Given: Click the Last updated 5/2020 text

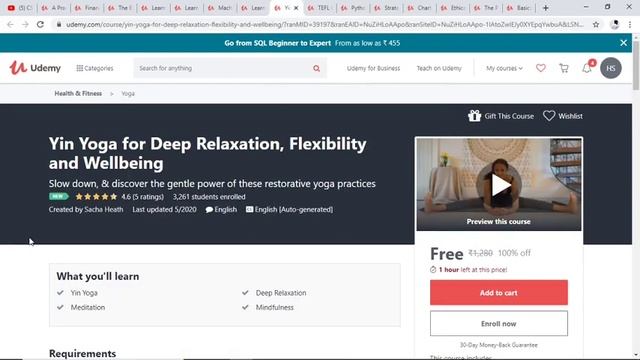Looking at the screenshot, I should (x=164, y=209).
